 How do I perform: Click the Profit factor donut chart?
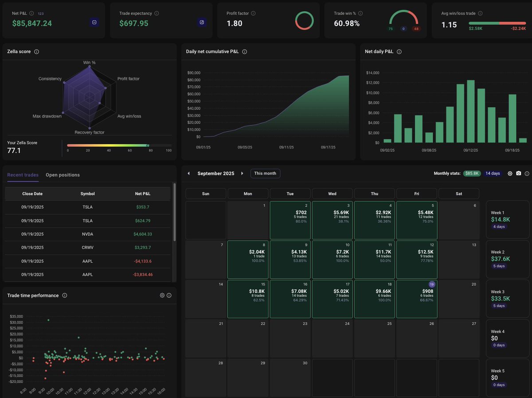coord(304,21)
